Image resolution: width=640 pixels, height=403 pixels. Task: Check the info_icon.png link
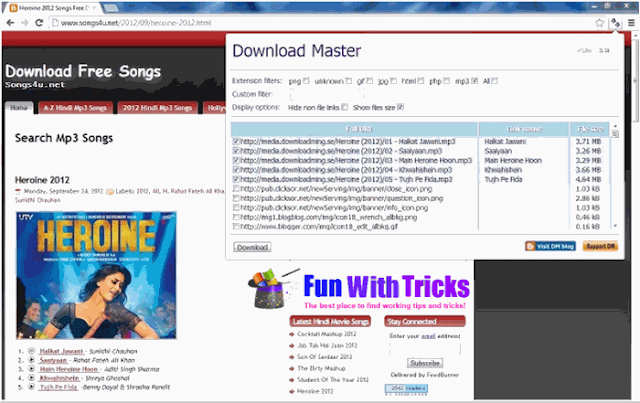[236, 207]
